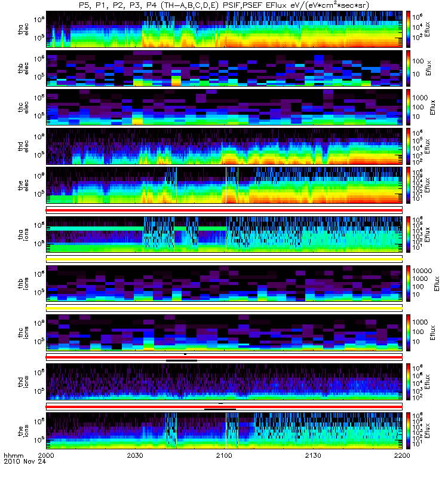The height and width of the screenshot is (478, 448).
Task: Click the 'thc ions' y-axis label
Action: (x=23, y=333)
